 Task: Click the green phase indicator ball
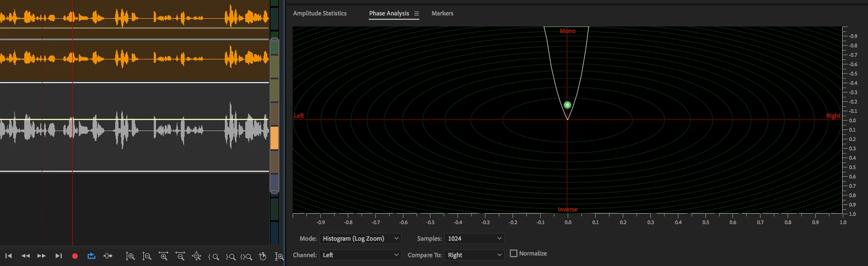567,105
